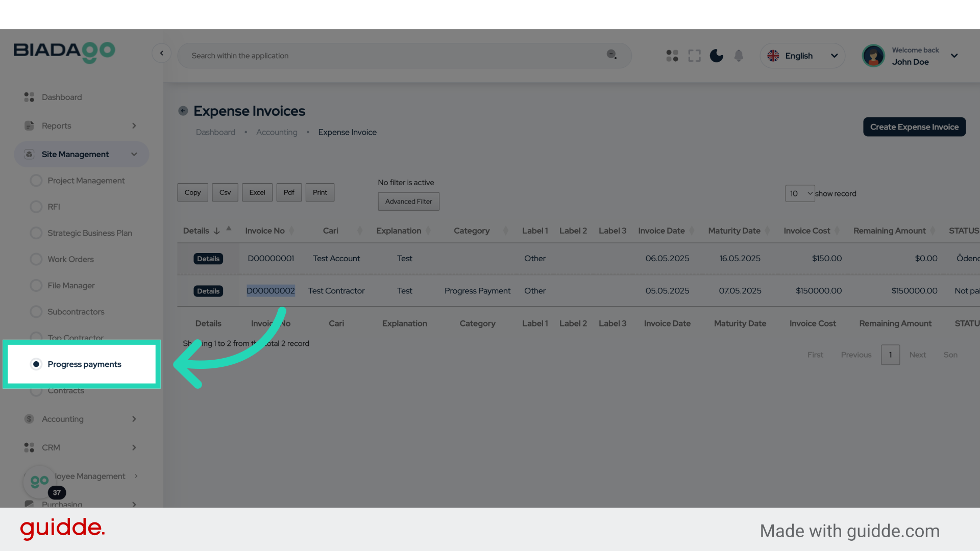The image size is (980, 551).
Task: Select the Progress payments radio button
Action: coord(36,364)
